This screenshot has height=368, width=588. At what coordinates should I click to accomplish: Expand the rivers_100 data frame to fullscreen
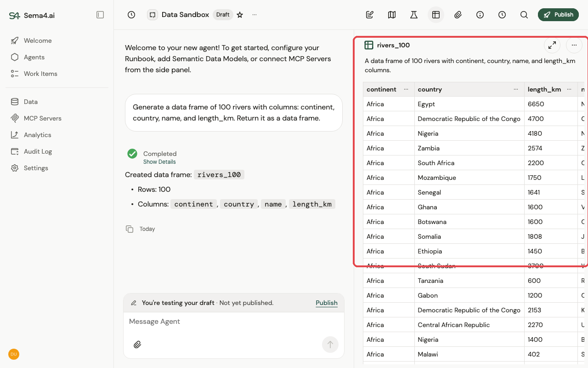[x=552, y=45]
